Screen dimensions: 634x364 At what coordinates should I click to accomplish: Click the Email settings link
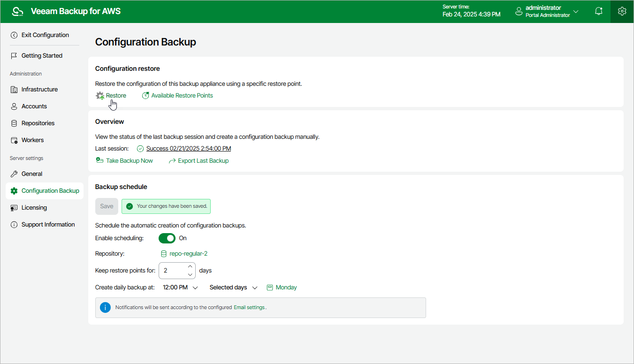click(249, 308)
